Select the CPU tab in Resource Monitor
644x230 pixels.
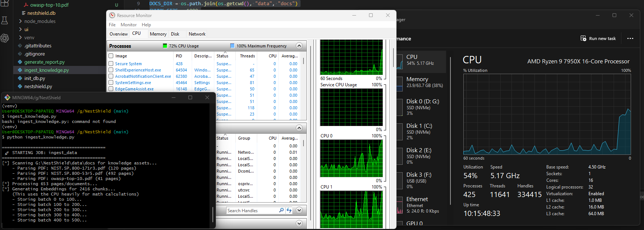[137, 33]
